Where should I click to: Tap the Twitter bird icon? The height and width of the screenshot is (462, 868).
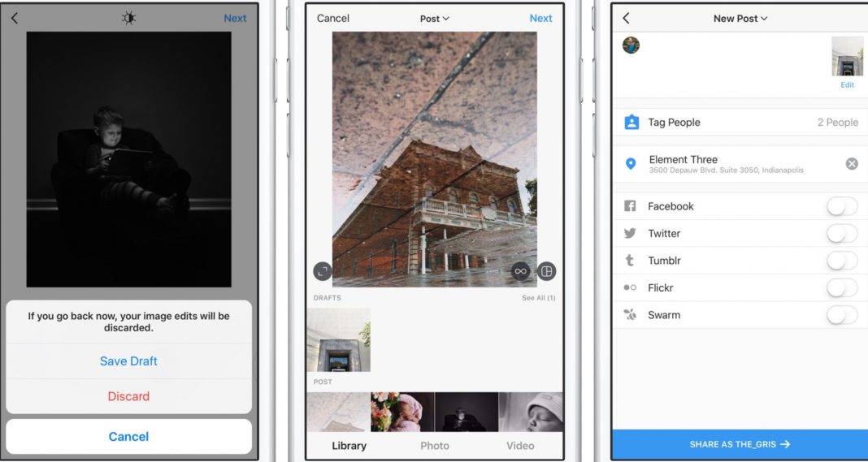tap(630, 234)
